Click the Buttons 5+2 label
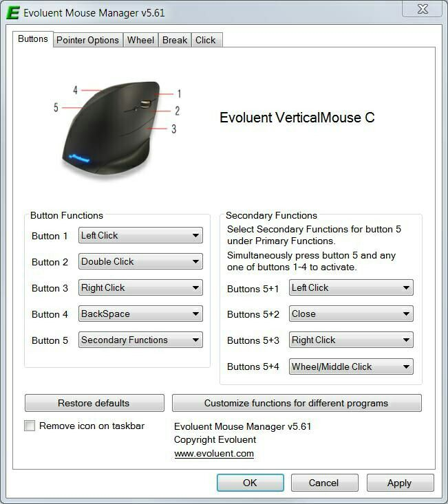This screenshot has height=504, width=448. 253,314
